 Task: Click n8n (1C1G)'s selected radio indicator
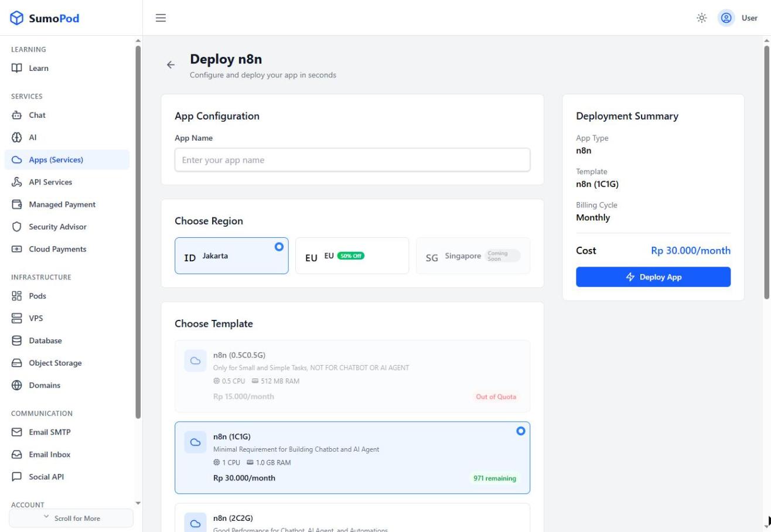point(520,431)
